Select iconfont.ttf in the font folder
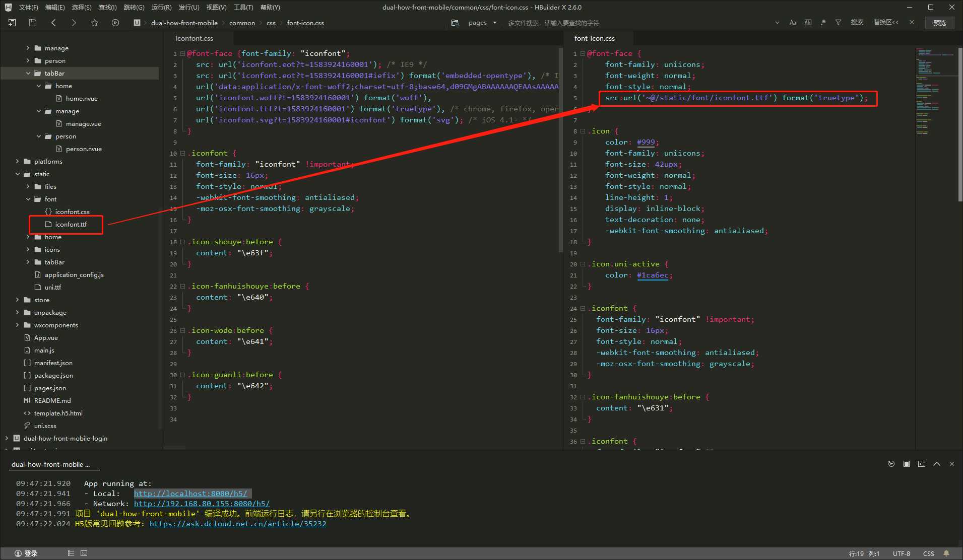 (71, 224)
